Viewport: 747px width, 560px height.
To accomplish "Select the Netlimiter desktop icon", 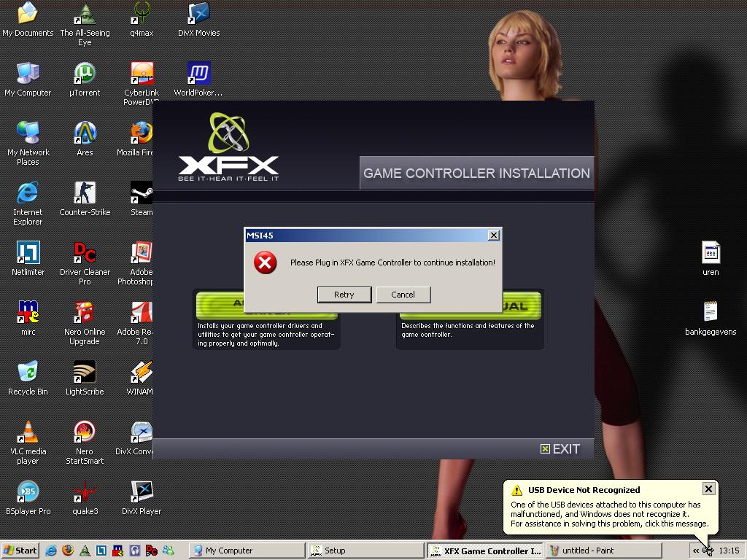I will [28, 254].
